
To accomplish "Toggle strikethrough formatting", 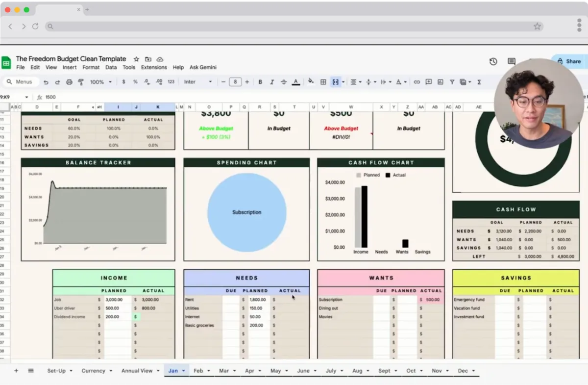I will coord(284,82).
